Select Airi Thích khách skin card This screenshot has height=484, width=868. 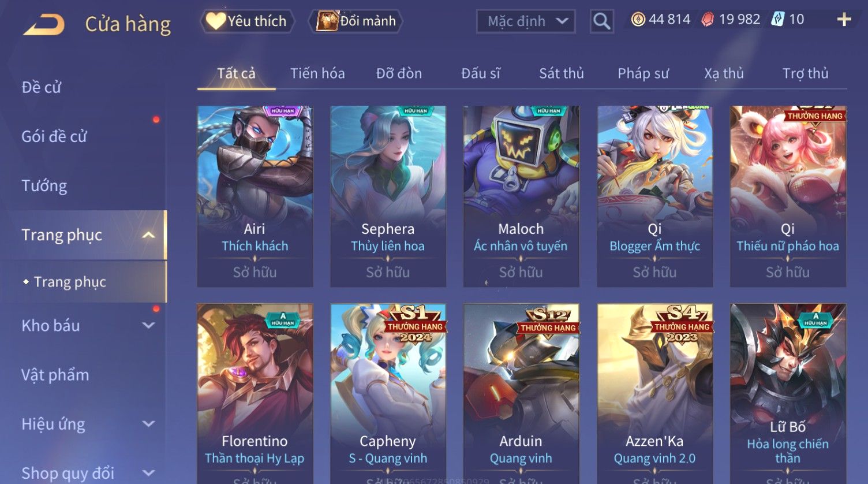(255, 196)
